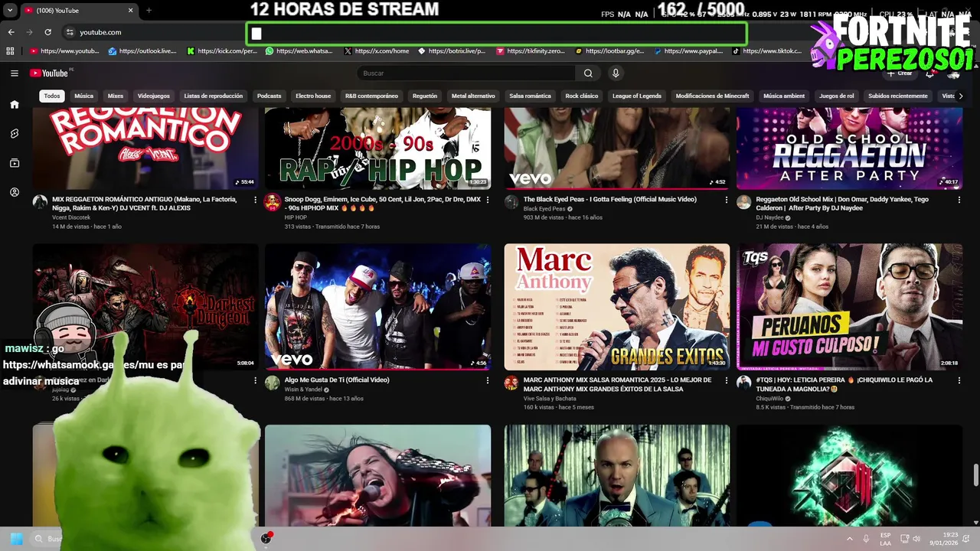Open the You profile sidebar icon
This screenshot has width=980, height=551.
click(15, 192)
